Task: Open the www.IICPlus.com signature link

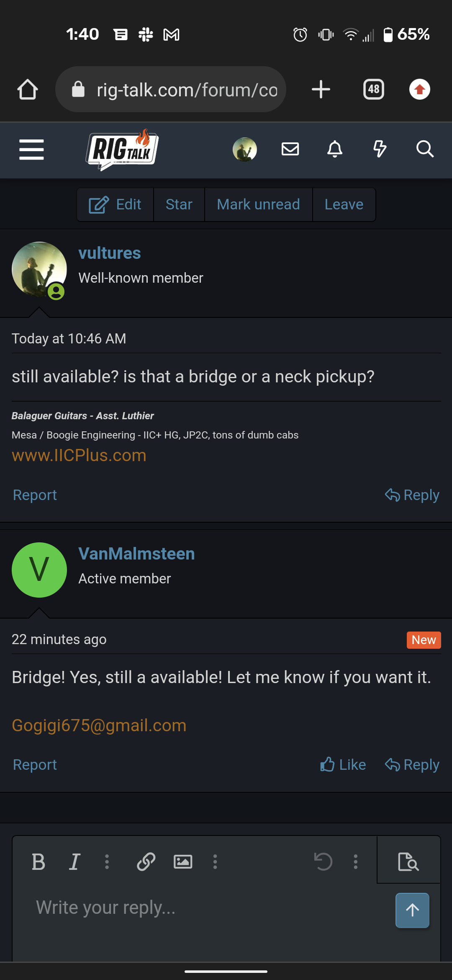Action: 79,455
